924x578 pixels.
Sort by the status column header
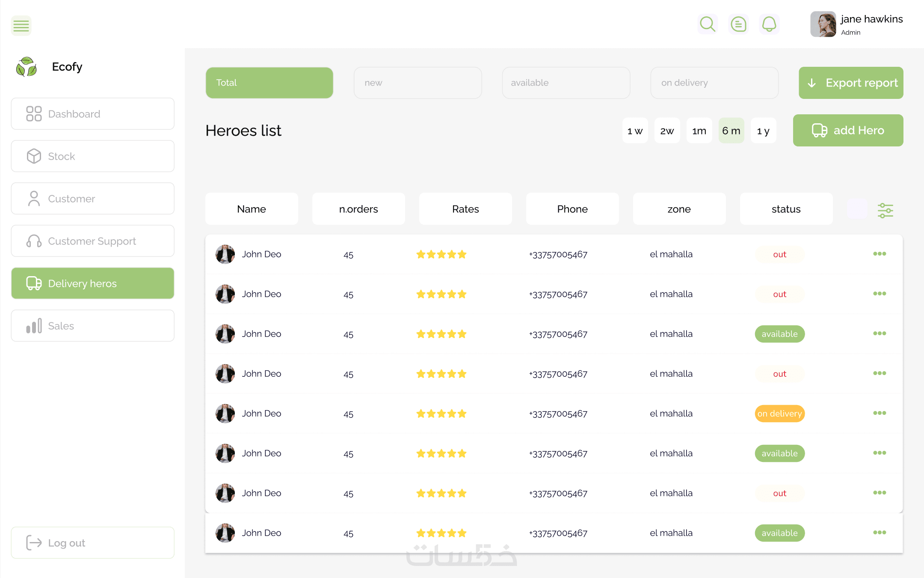point(786,209)
